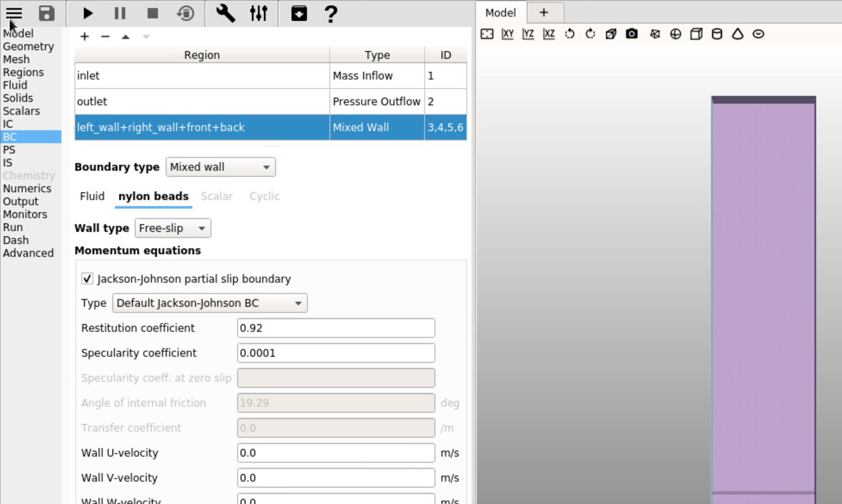Click the reset view zoom-to-fit icon
This screenshot has height=504, width=842.
[487, 34]
